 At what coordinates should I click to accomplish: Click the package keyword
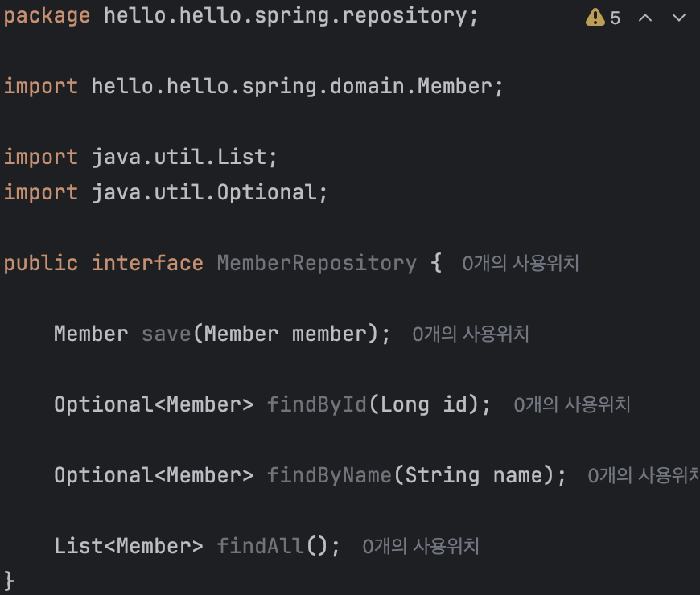coord(47,17)
